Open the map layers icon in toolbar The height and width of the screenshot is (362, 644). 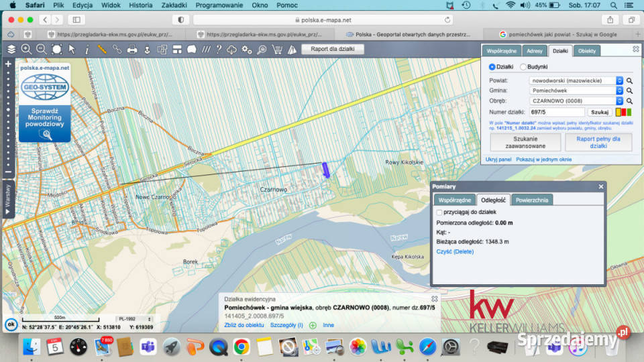11,49
